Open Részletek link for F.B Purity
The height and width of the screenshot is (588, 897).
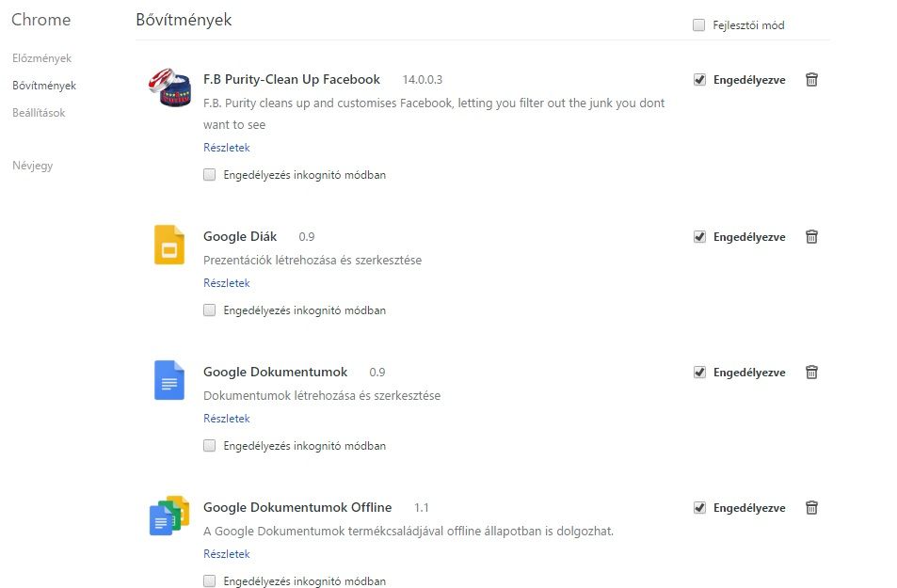(226, 148)
